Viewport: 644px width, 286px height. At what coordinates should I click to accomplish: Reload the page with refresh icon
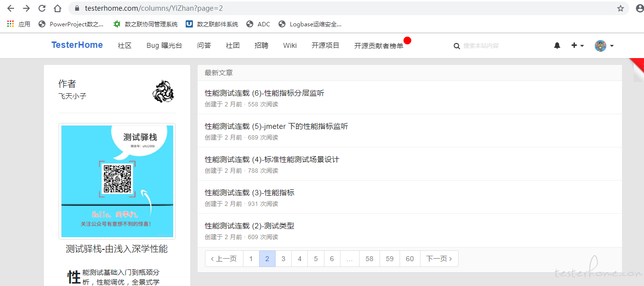point(42,8)
